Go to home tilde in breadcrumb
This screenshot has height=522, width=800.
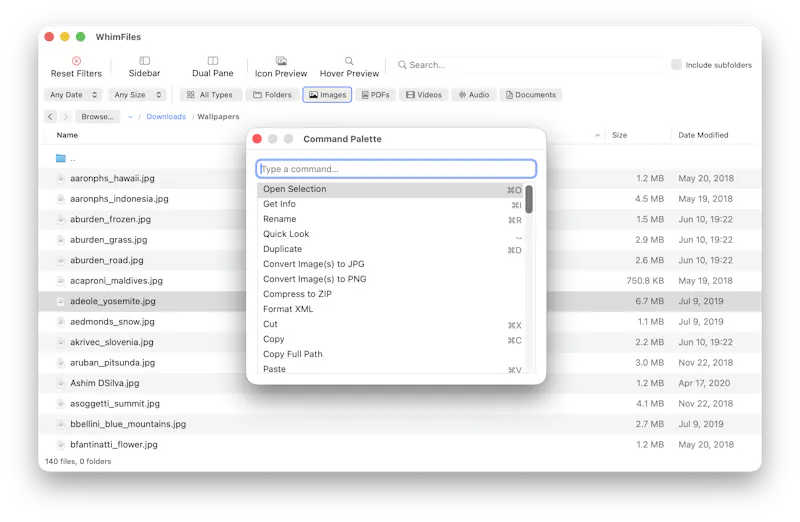click(x=131, y=117)
